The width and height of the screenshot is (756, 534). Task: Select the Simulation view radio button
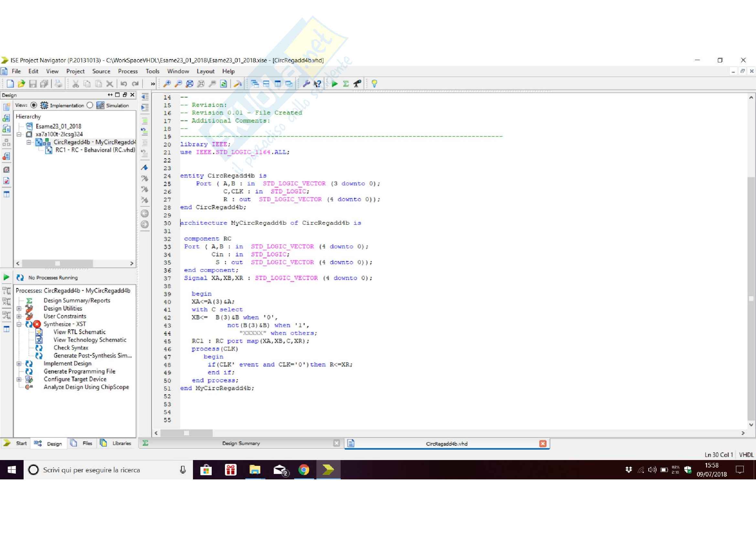[90, 105]
